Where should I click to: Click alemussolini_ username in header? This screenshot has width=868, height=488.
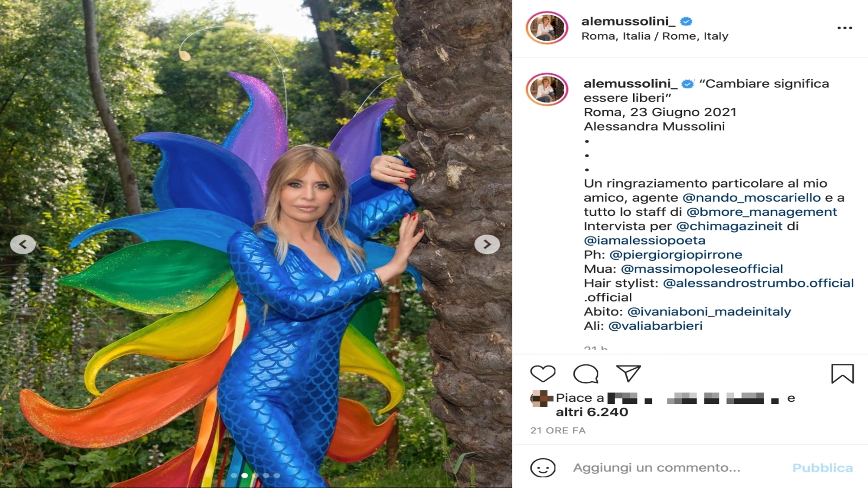(628, 21)
